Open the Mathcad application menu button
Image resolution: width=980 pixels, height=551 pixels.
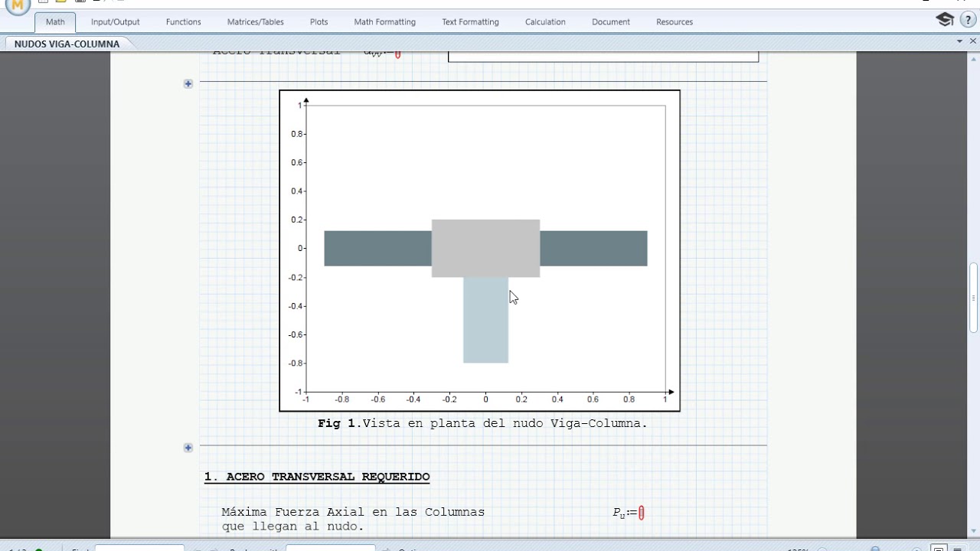(x=17, y=6)
